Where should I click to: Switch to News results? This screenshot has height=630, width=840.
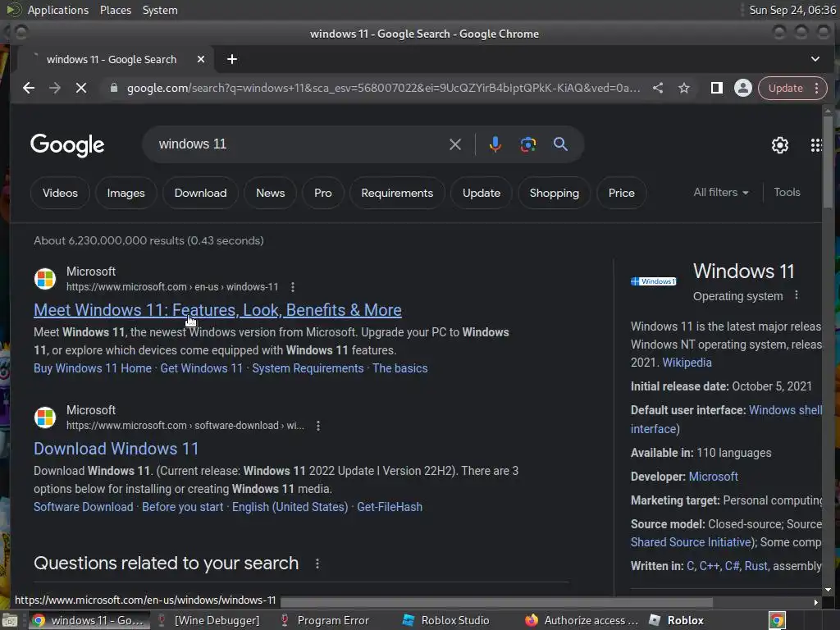pyautogui.click(x=270, y=193)
